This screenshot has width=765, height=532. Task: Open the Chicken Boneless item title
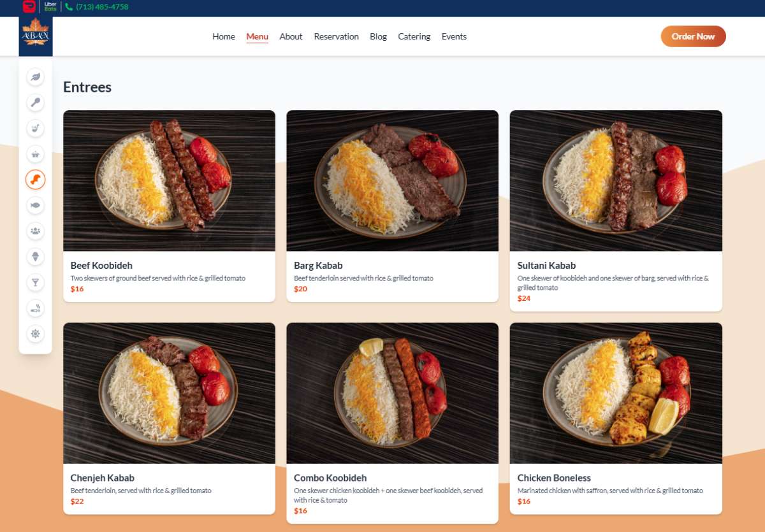(x=554, y=478)
